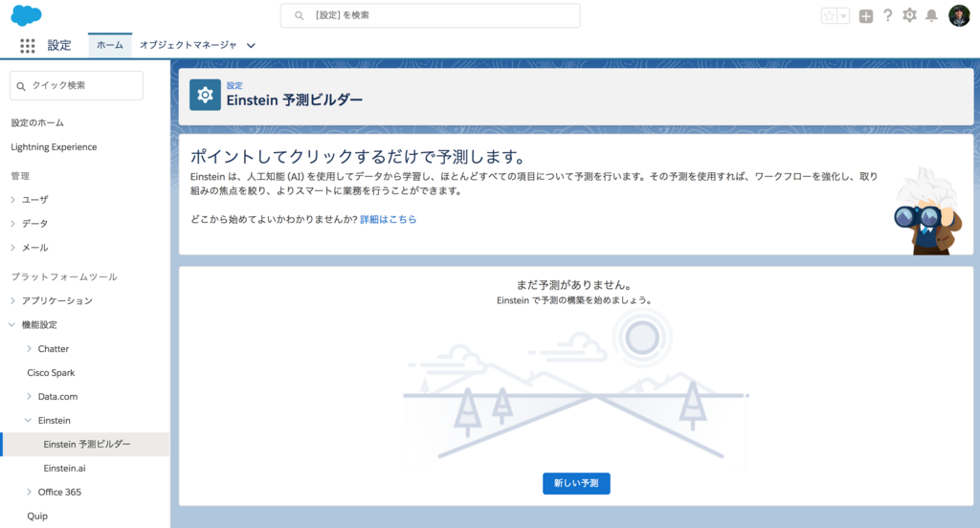Open the favorites list dropdown arrow
This screenshot has width=980, height=528.
(x=844, y=16)
